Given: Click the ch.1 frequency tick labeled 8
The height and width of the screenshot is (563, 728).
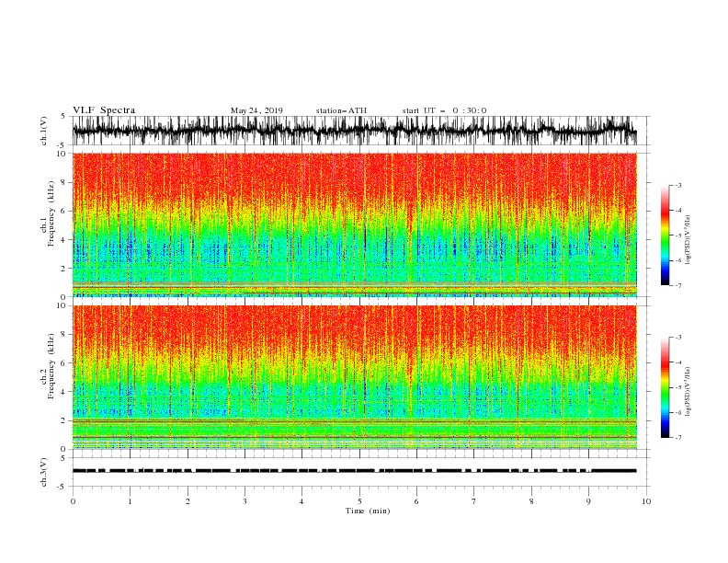Looking at the screenshot, I should click(64, 182).
